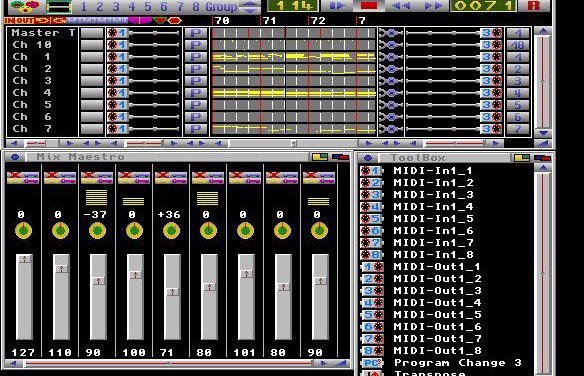The image size is (584, 376).
Task: Click the Group up/down arrow stepper
Action: click(250, 6)
